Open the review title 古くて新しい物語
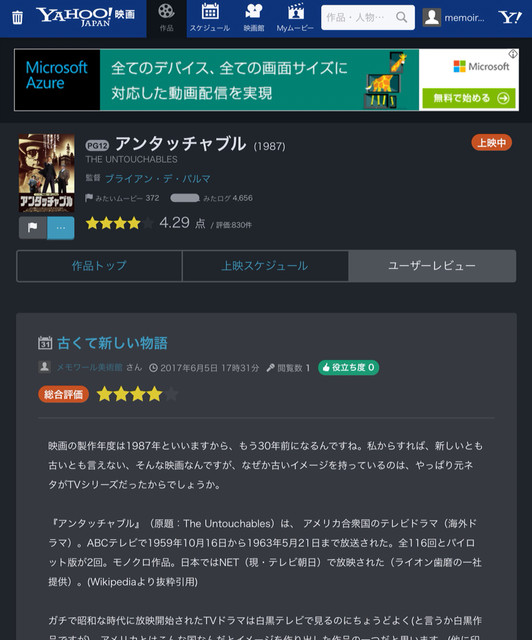 click(112, 343)
